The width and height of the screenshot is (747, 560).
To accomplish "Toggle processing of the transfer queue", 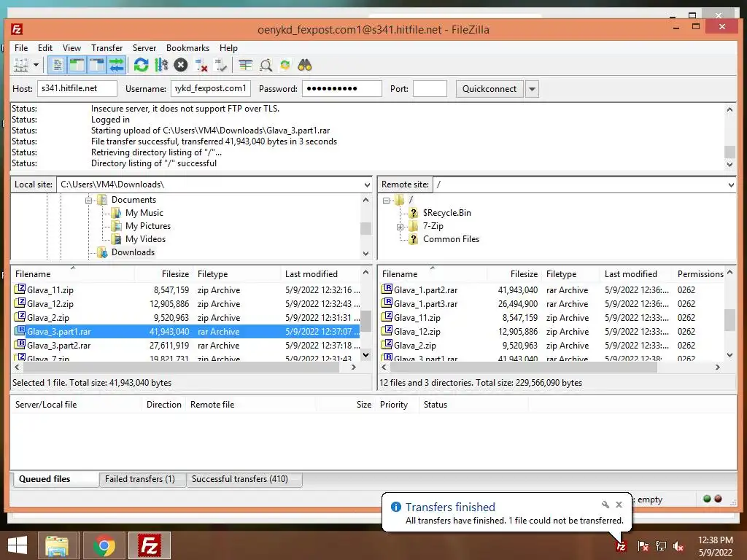I will pyautogui.click(x=161, y=65).
